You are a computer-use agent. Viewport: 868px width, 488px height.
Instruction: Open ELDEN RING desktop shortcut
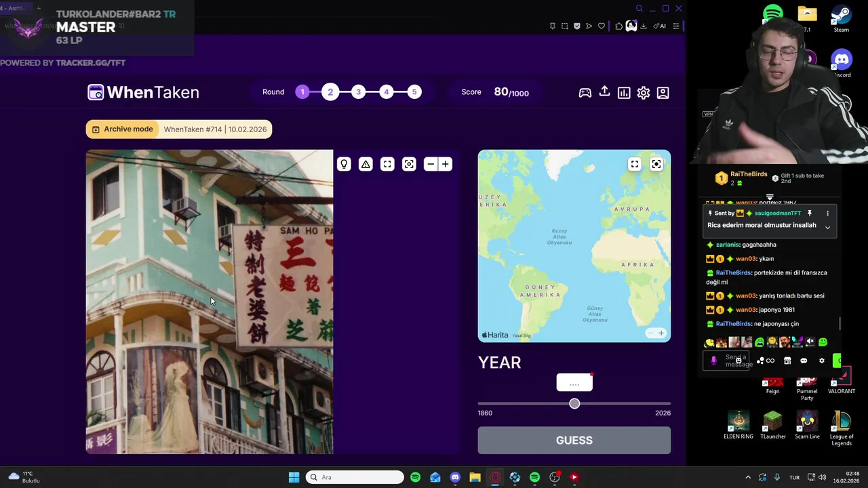(738, 425)
